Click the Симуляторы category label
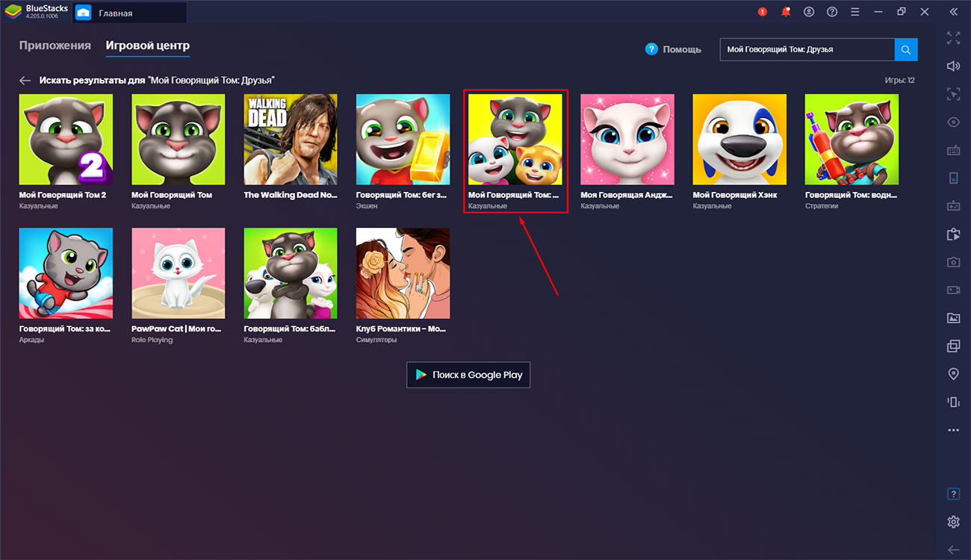 click(376, 340)
